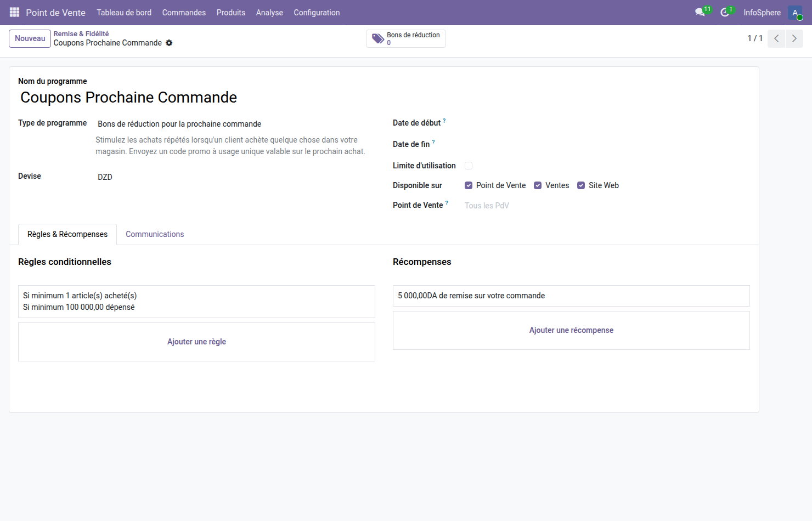The width and height of the screenshot is (812, 521).
Task: Enable the Limite d'utilisation checkbox
Action: click(469, 165)
